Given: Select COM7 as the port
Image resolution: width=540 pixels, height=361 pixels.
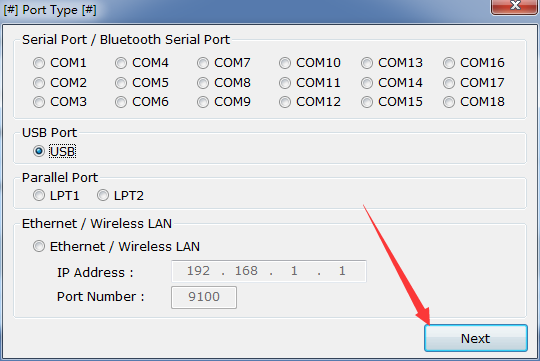Looking at the screenshot, I should point(203,63).
